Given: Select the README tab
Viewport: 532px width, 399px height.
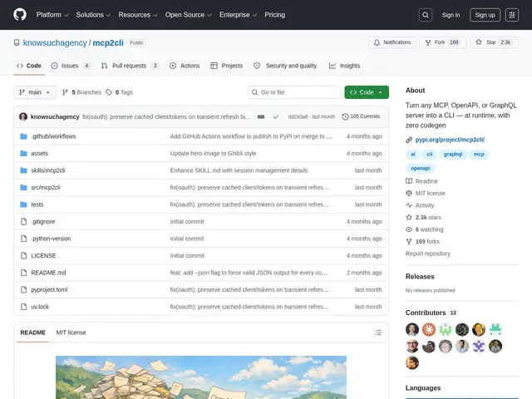Looking at the screenshot, I should pos(33,332).
